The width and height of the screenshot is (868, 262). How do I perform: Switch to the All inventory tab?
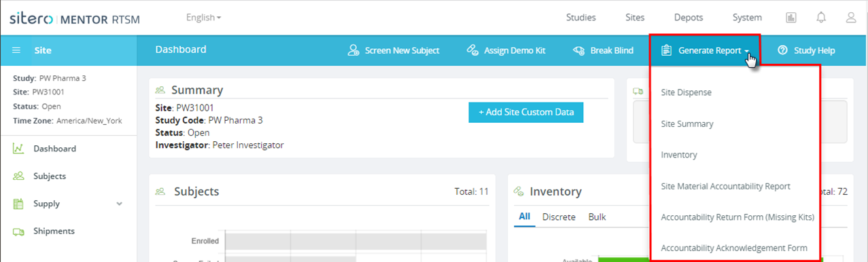pyautogui.click(x=524, y=217)
